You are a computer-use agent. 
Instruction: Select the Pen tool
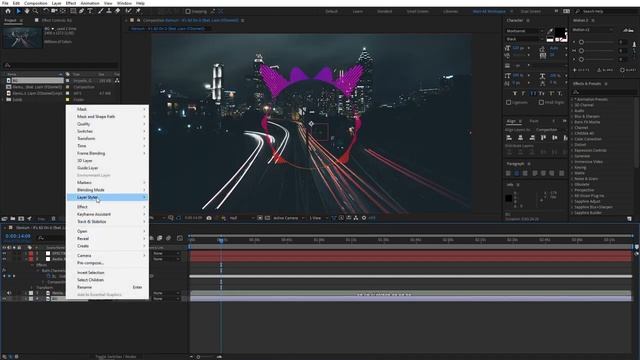point(81,11)
